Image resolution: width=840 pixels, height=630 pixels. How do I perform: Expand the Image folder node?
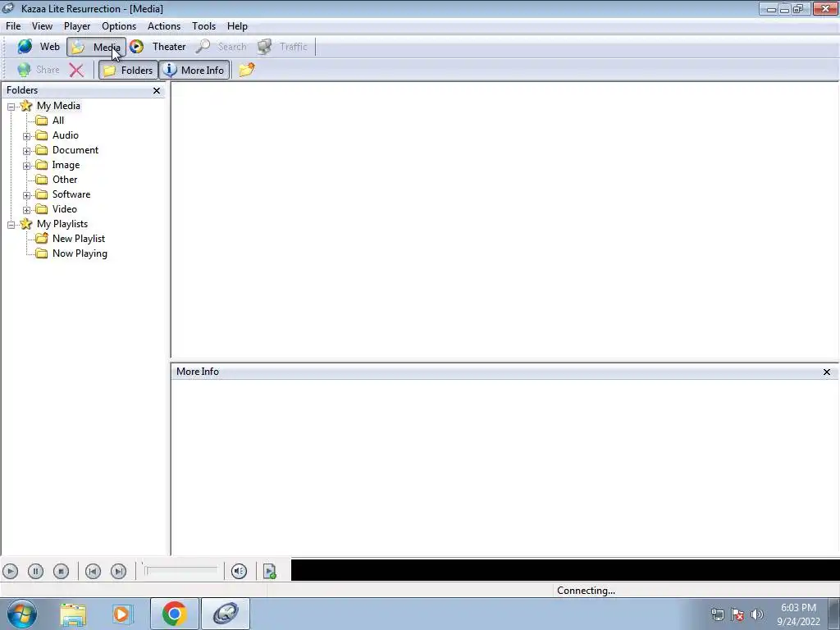26,166
